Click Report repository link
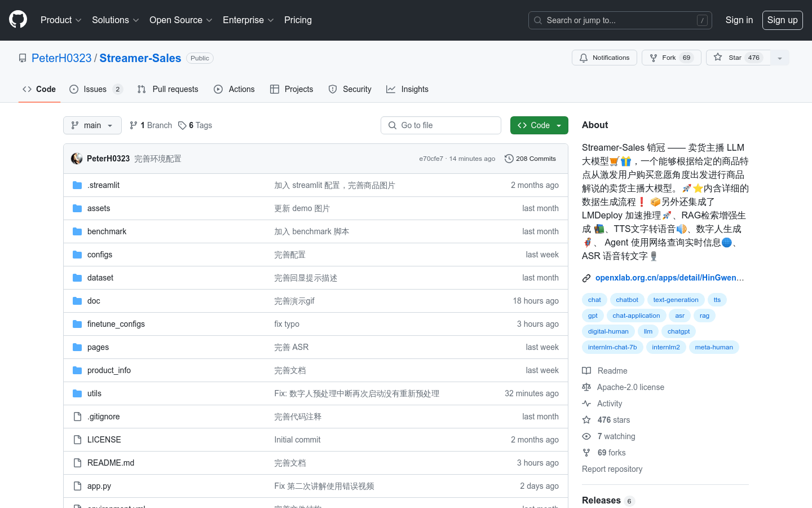 click(612, 469)
